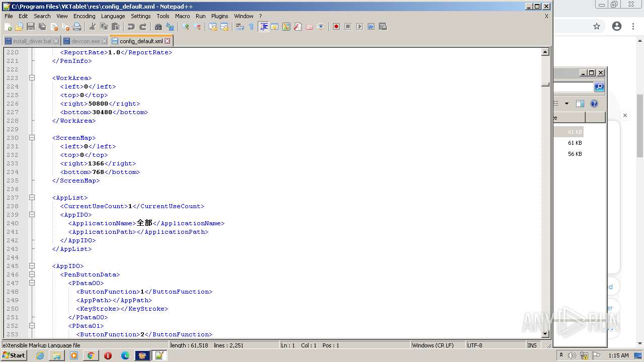The image size is (644, 362).
Task: Toggle Function List toolbar icon
Action: [298, 27]
